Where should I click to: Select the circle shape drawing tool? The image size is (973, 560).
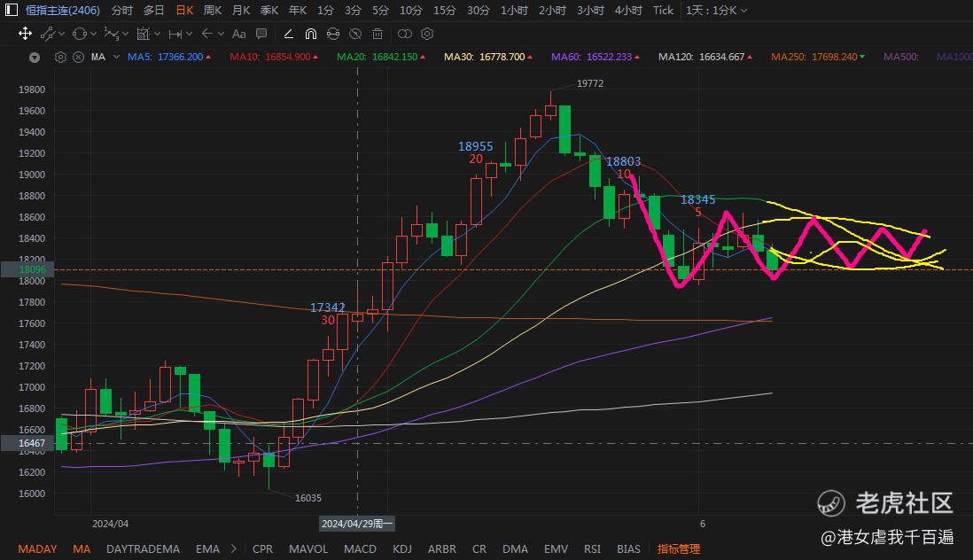click(x=80, y=34)
